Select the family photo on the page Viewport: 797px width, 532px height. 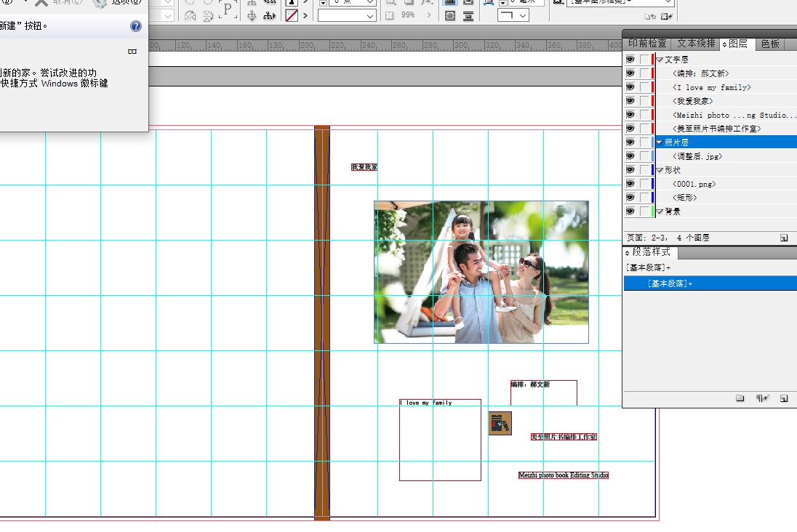click(x=481, y=272)
